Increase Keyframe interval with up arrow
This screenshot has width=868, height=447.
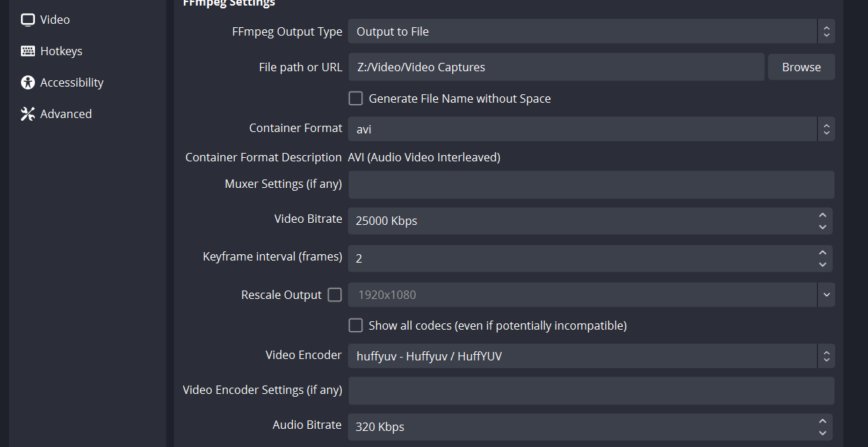[x=823, y=252]
